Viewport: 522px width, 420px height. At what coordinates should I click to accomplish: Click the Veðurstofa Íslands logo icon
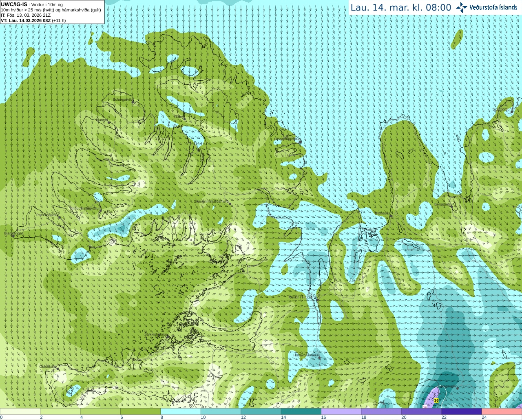462,7
